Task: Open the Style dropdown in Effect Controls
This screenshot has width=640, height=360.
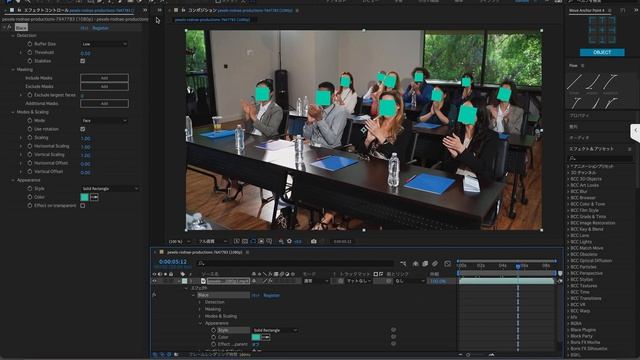Action: [x=110, y=189]
